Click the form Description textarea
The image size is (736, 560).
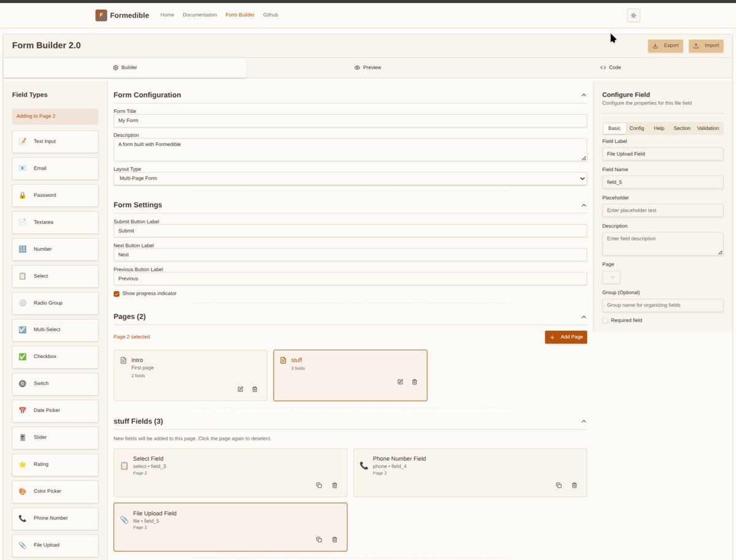click(350, 150)
